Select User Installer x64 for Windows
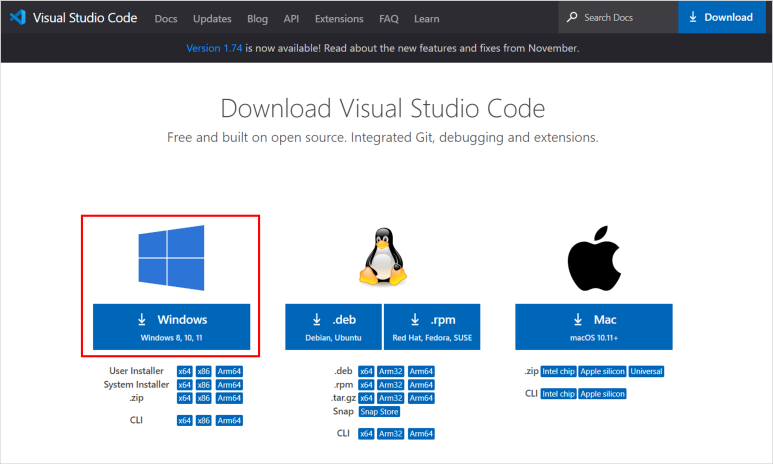This screenshot has height=464, width=773. tap(184, 371)
